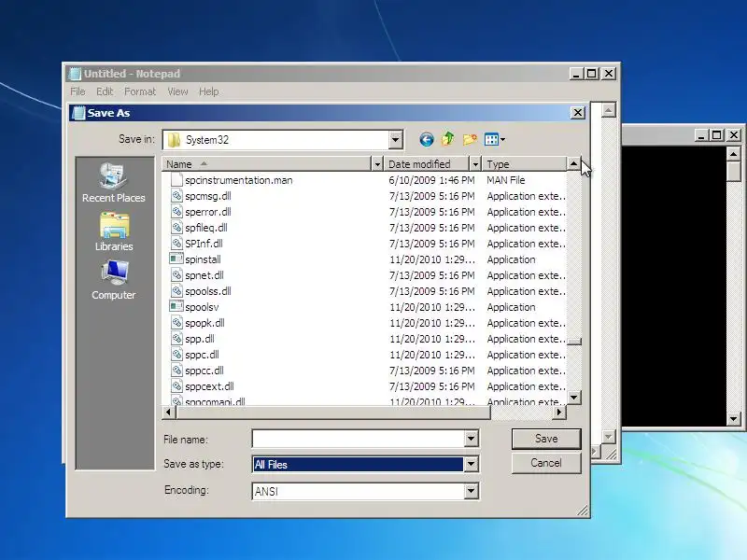Select sppcext.dll in the file list
Screen dimensions: 747x560
[209, 386]
